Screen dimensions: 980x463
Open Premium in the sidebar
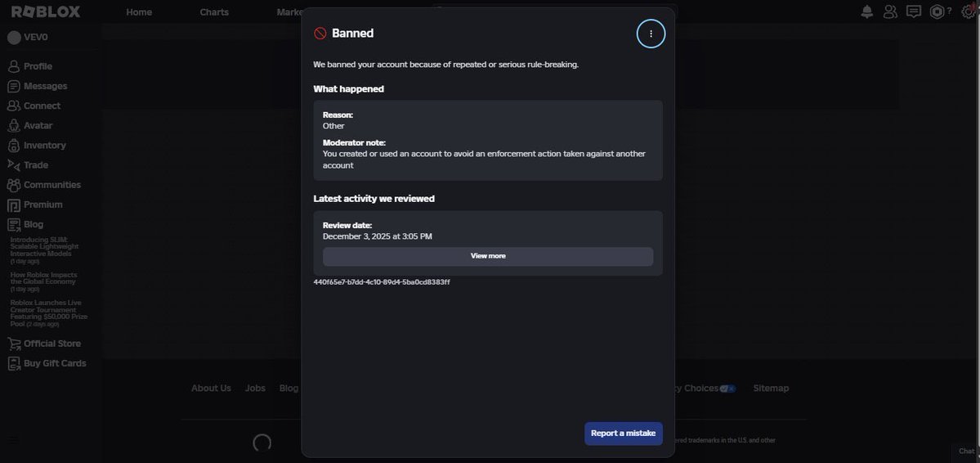point(35,205)
